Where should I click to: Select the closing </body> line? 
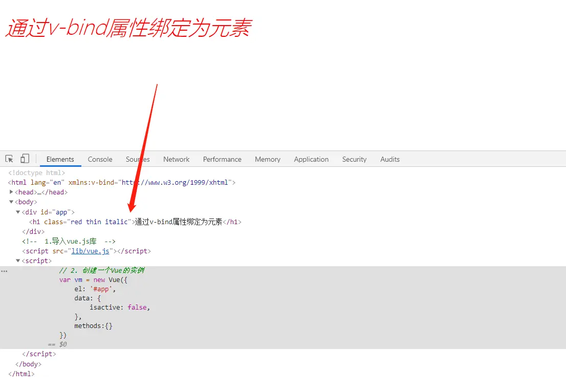29,364
